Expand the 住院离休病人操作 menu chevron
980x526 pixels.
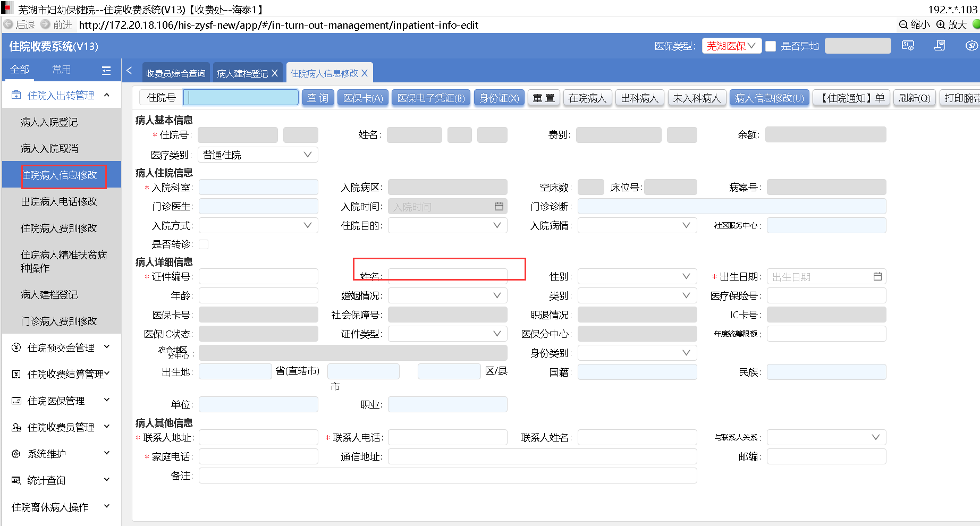click(107, 506)
